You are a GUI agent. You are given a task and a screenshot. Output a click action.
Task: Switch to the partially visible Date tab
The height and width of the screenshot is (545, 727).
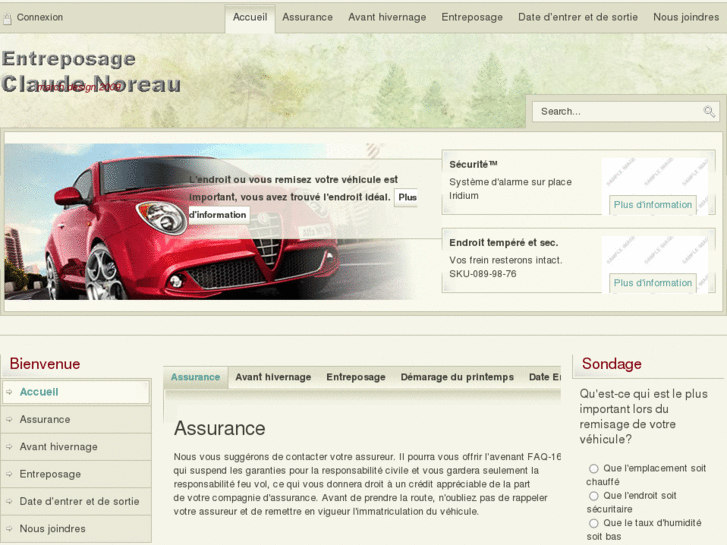coord(544,377)
